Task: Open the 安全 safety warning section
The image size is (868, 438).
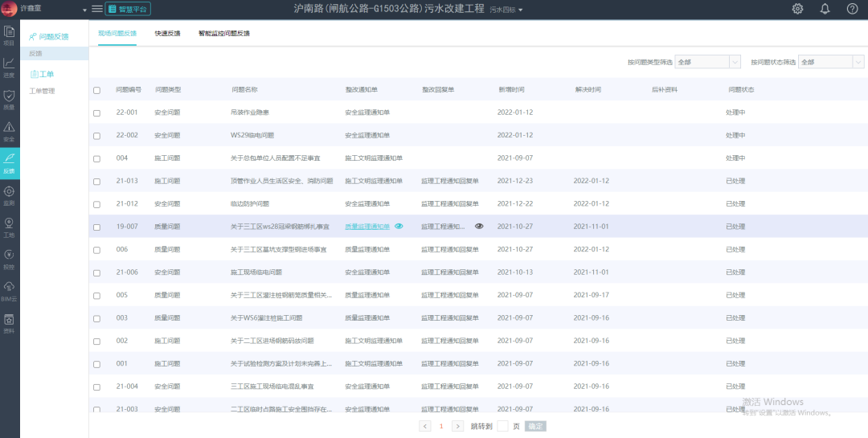Action: 10,132
